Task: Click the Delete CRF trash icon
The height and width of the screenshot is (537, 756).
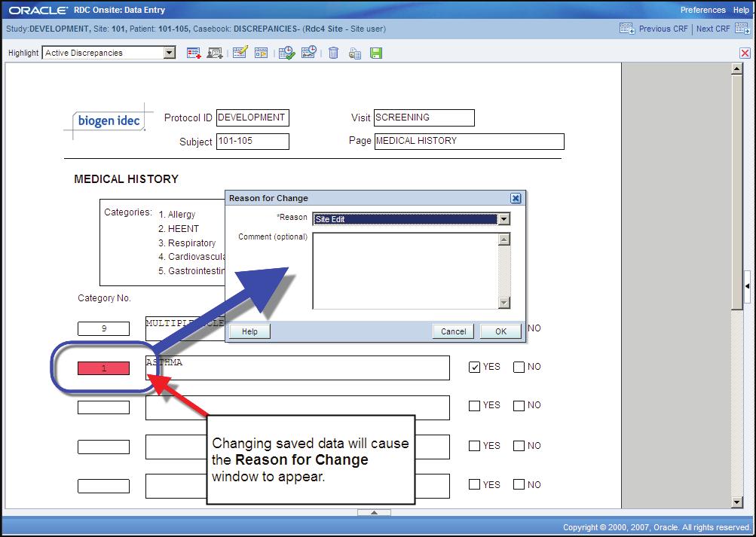Action: (333, 53)
